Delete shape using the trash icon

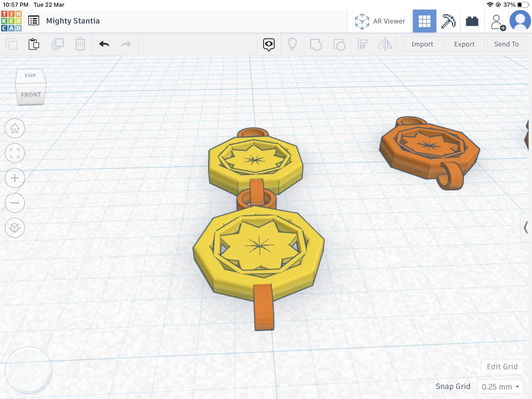[x=80, y=44]
